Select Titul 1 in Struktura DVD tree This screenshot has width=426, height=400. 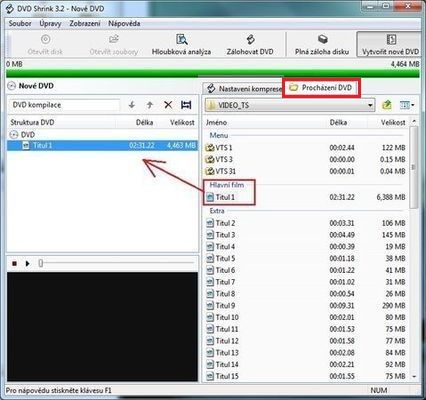coord(102,146)
